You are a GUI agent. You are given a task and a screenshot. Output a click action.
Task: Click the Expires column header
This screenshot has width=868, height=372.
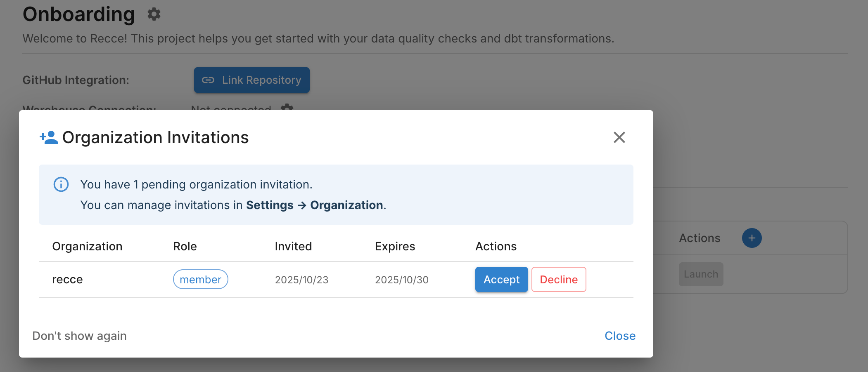395,246
